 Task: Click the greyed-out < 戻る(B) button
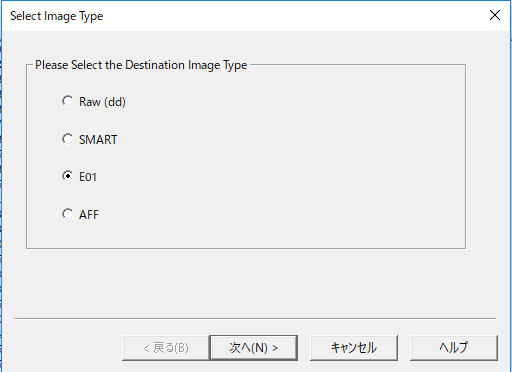click(166, 348)
